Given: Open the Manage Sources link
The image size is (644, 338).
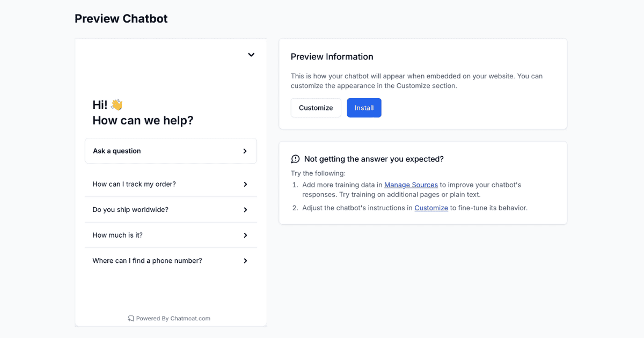Looking at the screenshot, I should [x=411, y=185].
